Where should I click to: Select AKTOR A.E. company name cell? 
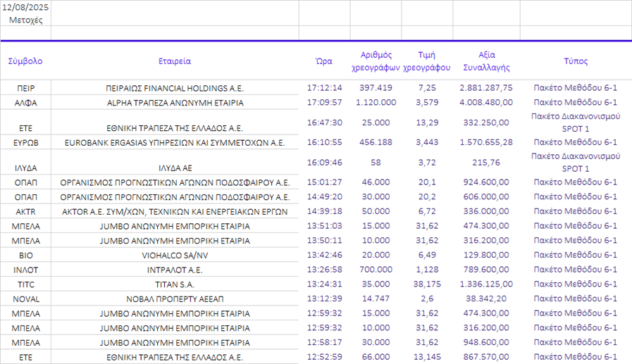(x=175, y=211)
